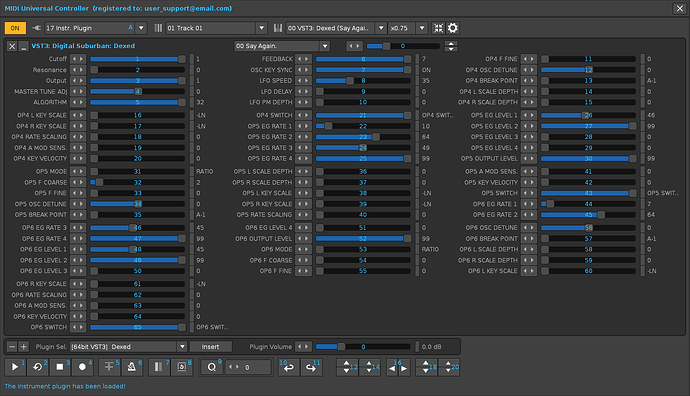Screen dimensions: 690x396
Task: Open the 00 VST3: Dexed dropdown
Action: click(x=381, y=28)
